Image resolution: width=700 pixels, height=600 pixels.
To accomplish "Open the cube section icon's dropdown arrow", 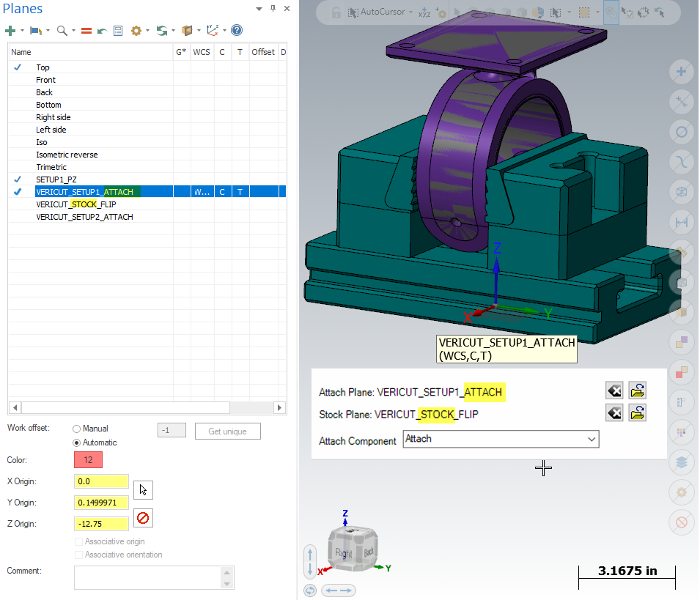I will coord(199,30).
